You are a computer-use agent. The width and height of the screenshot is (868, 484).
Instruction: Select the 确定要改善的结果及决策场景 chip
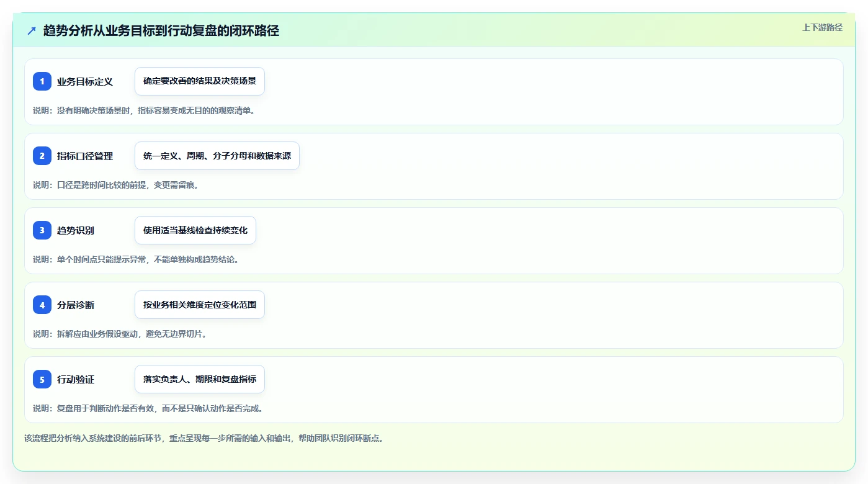[x=200, y=81]
